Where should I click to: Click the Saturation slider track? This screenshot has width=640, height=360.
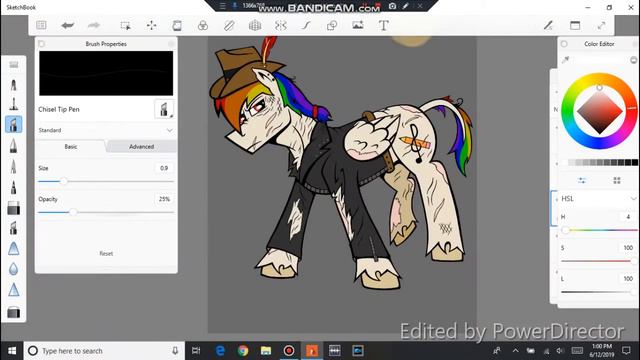pos(599,261)
